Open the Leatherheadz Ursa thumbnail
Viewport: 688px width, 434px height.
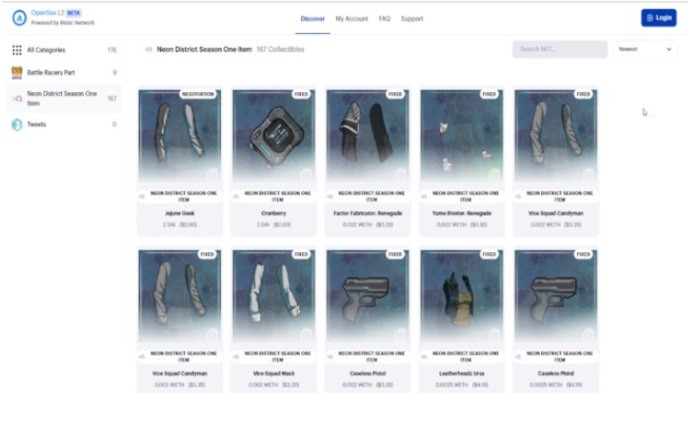pyautogui.click(x=462, y=296)
